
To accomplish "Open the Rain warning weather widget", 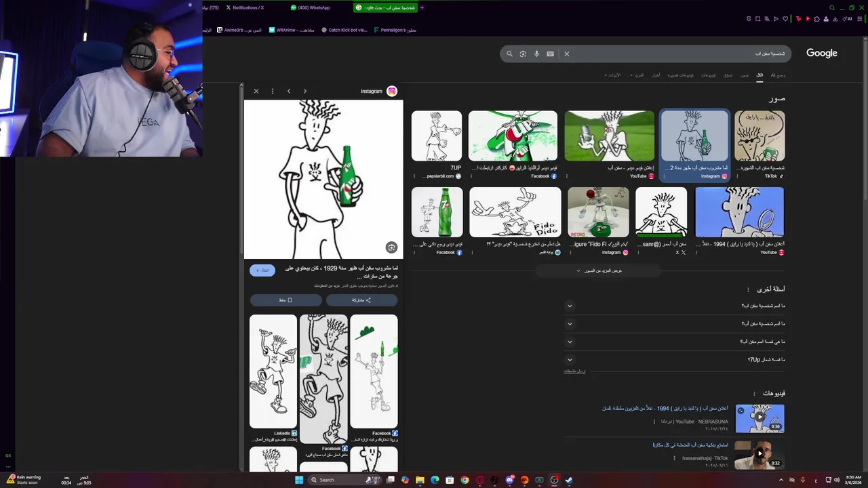I will pyautogui.click(x=22, y=479).
